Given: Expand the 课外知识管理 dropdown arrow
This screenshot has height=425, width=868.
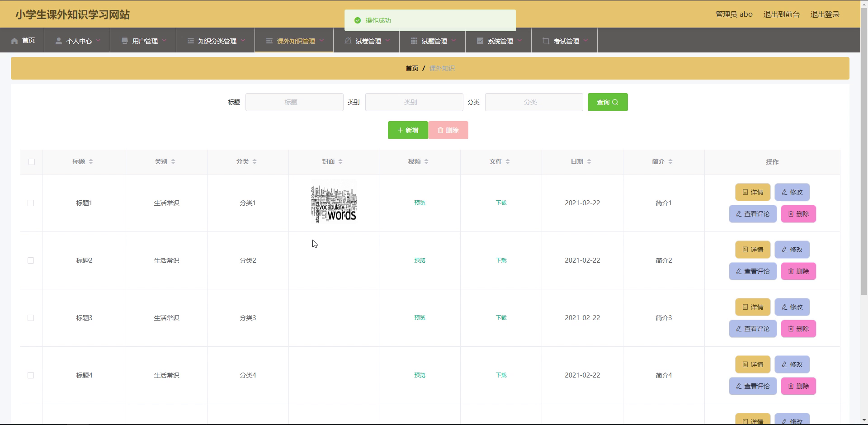Looking at the screenshot, I should point(322,40).
